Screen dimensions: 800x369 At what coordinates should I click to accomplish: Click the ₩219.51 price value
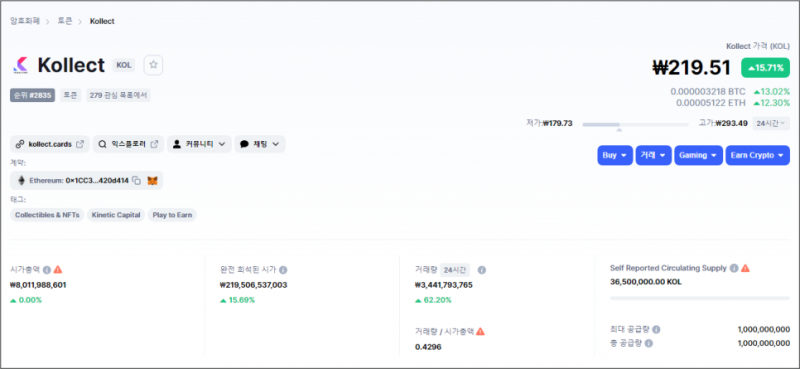pyautogui.click(x=692, y=68)
